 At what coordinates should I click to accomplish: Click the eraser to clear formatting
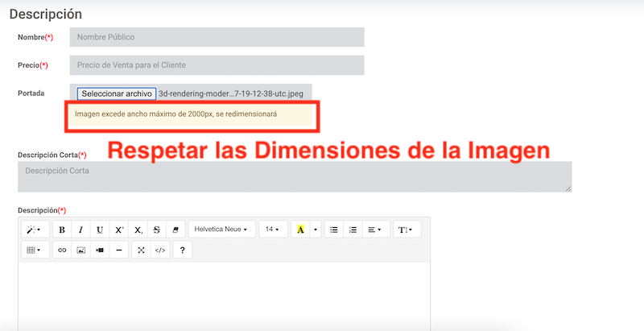coord(176,230)
